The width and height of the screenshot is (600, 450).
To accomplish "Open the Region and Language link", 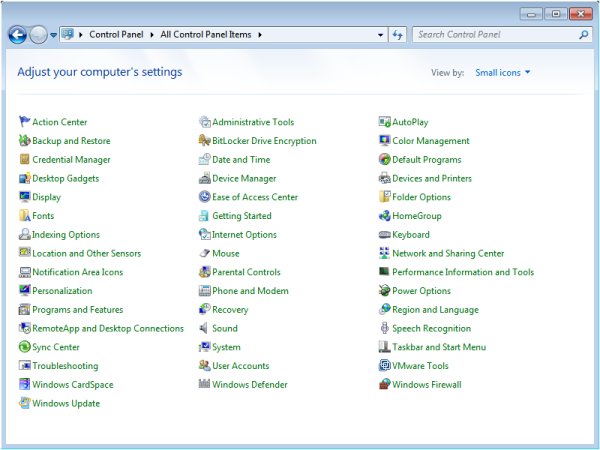I will tap(435, 309).
